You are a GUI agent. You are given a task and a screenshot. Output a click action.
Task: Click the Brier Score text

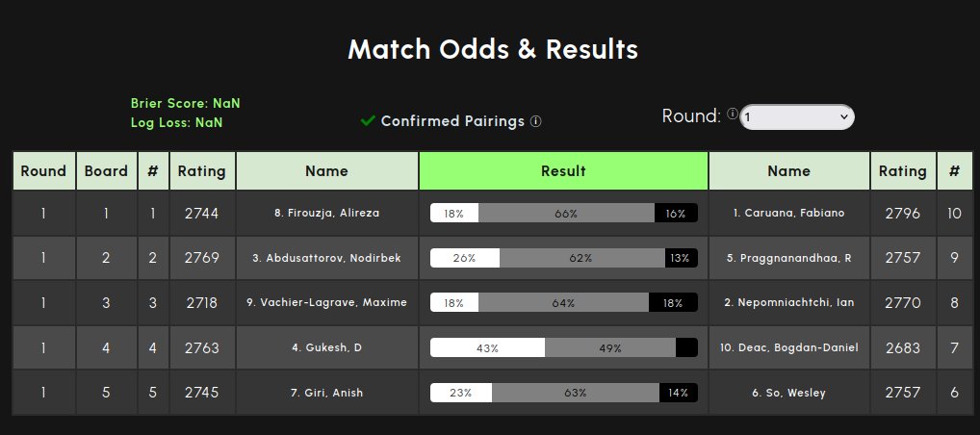(x=178, y=103)
